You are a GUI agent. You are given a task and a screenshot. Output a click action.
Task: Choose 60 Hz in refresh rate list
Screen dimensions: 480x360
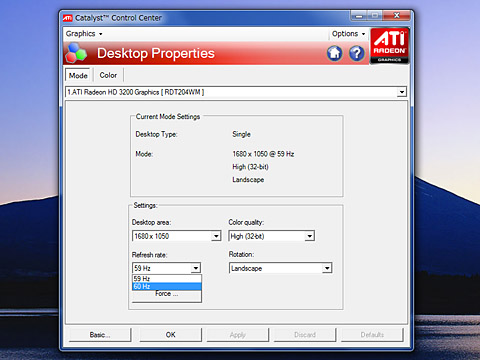167,286
